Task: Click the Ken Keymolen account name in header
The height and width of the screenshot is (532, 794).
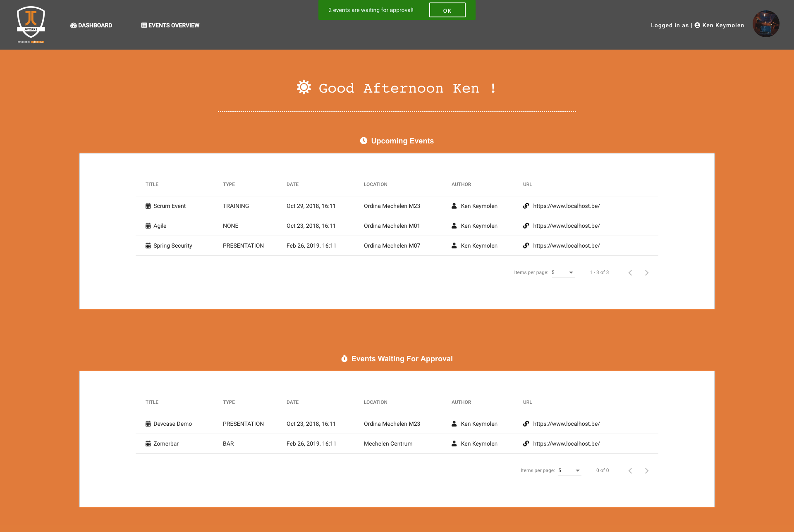Action: click(x=723, y=25)
